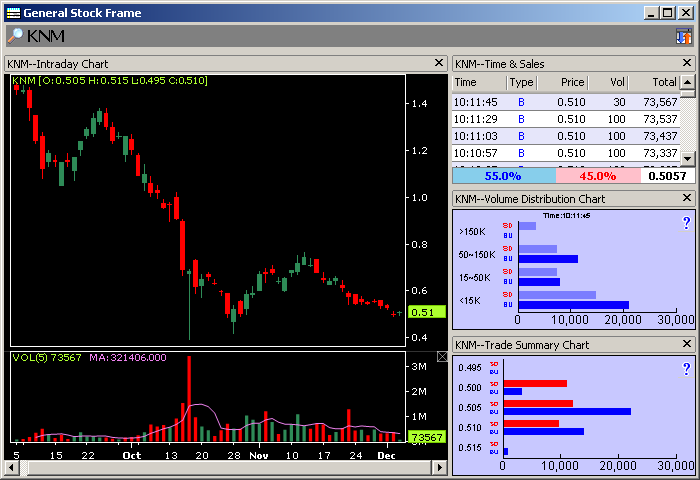Click the Dec date label on chart axis
This screenshot has height=480, width=700.
(387, 455)
